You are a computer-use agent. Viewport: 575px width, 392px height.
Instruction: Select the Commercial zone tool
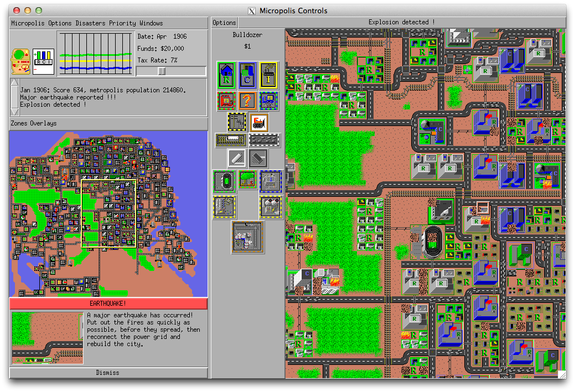click(246, 75)
